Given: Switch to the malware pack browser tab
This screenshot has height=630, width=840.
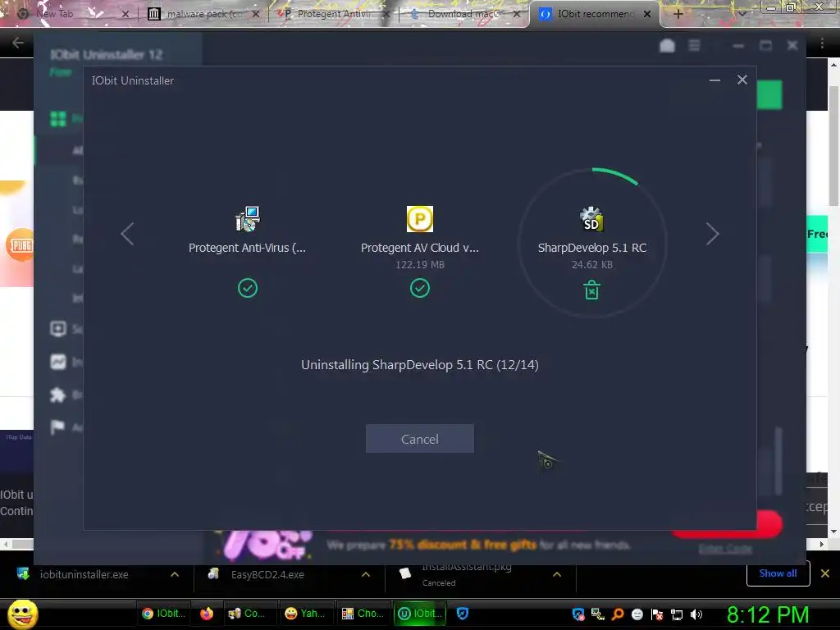Looking at the screenshot, I should pyautogui.click(x=203, y=14).
